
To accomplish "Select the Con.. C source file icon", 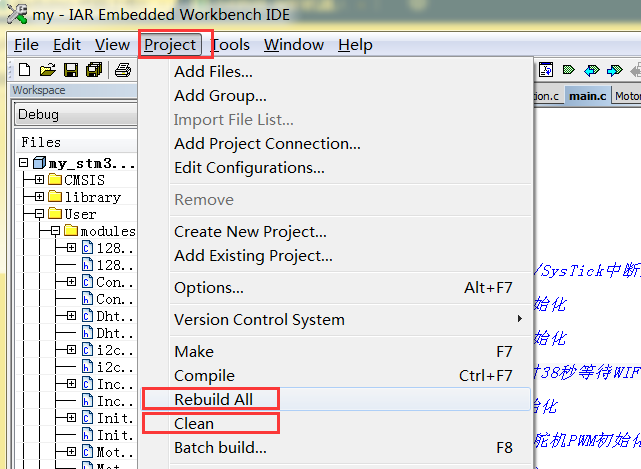I will click(x=87, y=282).
